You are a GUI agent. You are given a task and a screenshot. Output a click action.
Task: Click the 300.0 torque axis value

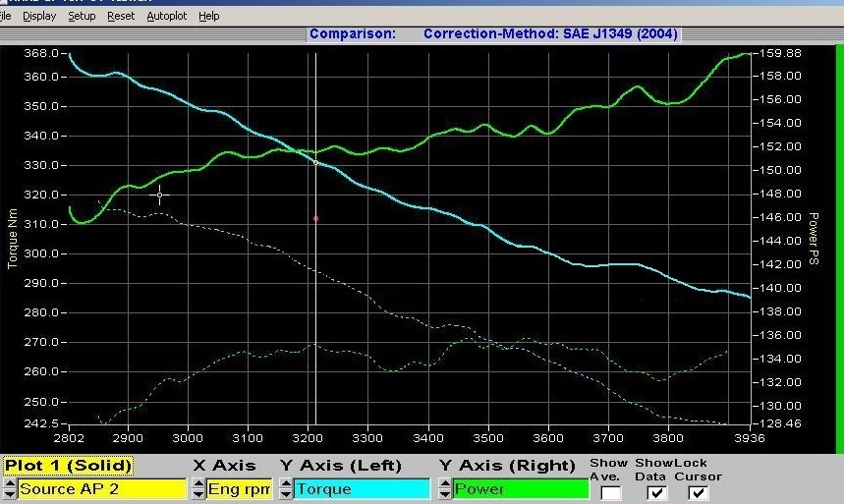click(x=41, y=253)
